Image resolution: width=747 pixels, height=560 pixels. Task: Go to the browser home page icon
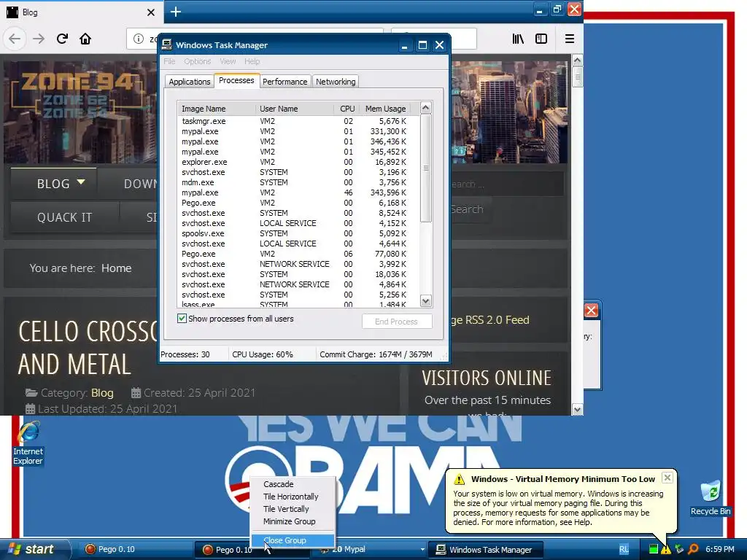point(85,39)
